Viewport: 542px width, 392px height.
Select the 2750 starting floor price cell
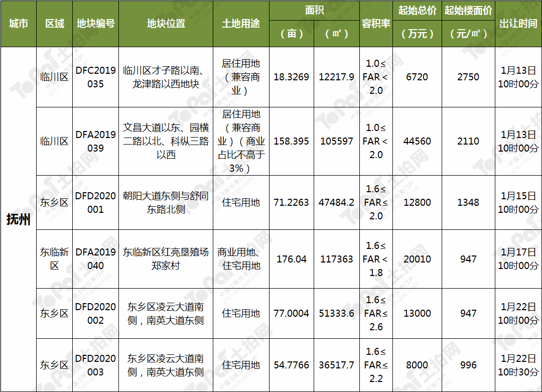coord(467,77)
